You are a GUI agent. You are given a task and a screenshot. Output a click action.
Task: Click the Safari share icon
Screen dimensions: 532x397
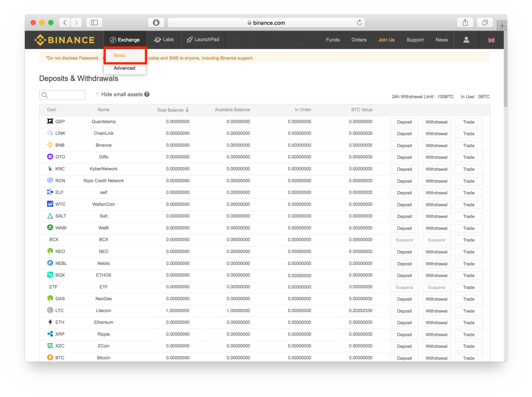click(465, 23)
